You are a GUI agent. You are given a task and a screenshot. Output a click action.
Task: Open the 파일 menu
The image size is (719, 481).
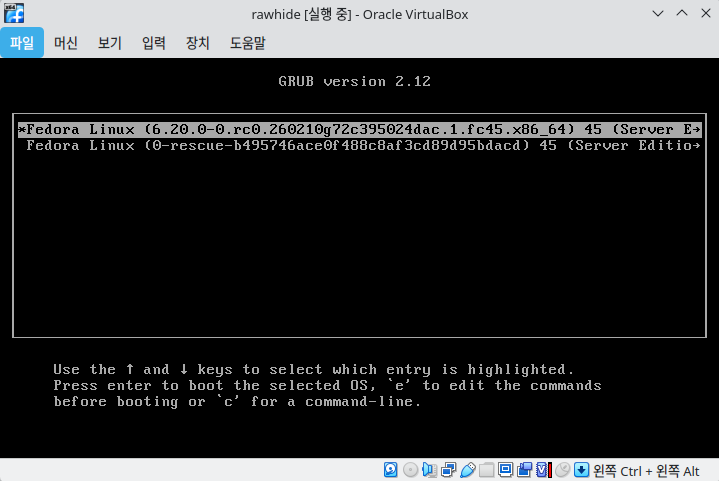(22, 43)
